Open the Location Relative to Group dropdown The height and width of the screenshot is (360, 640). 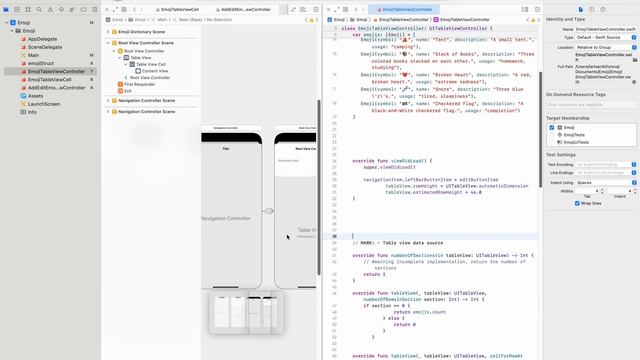tap(606, 47)
